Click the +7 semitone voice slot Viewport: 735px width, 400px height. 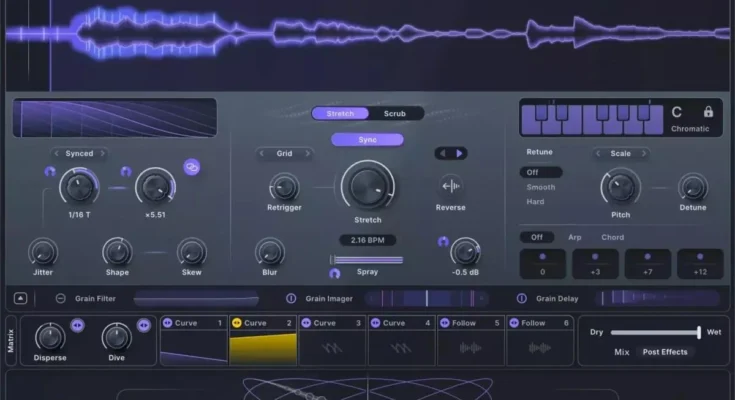point(647,264)
